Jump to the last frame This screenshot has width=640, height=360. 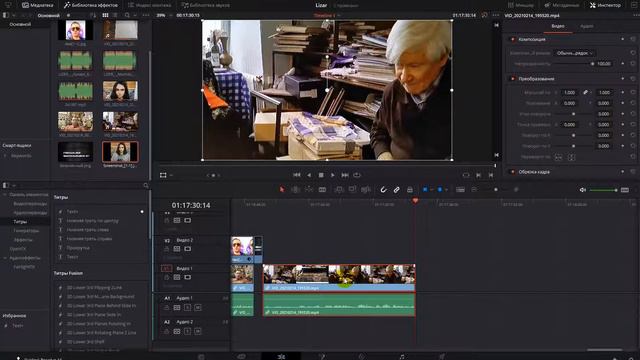tap(345, 175)
